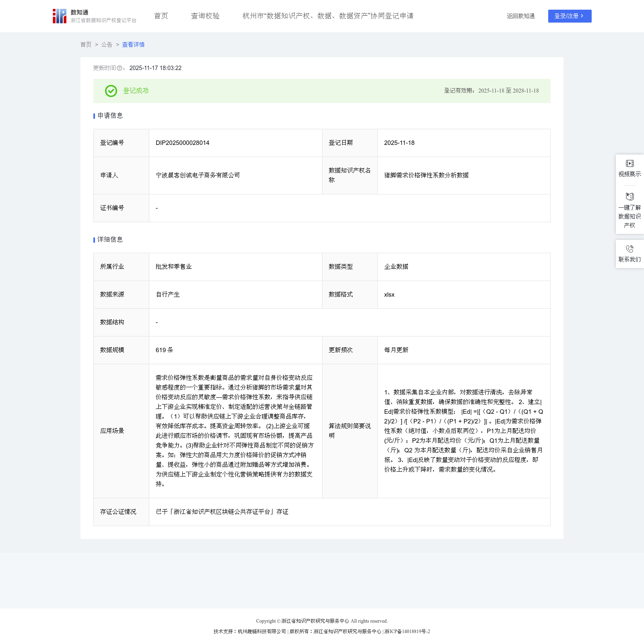
Task: Click the 登录/注册 button
Action: (x=570, y=16)
